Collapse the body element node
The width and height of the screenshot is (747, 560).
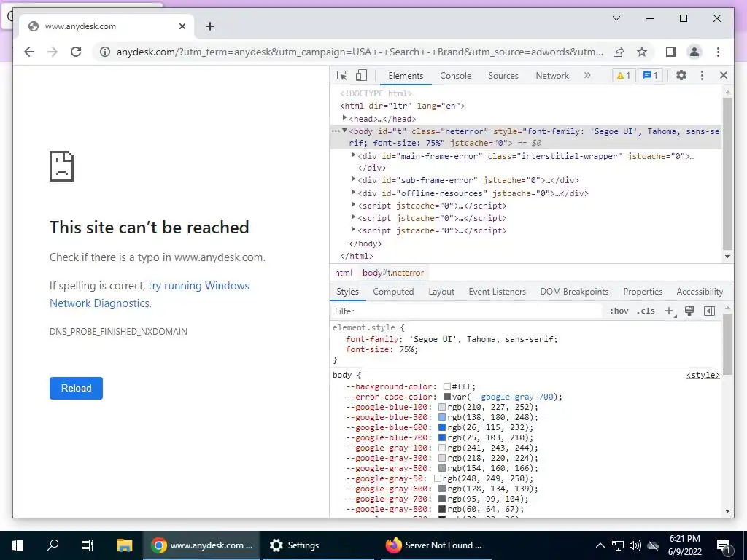coord(344,131)
